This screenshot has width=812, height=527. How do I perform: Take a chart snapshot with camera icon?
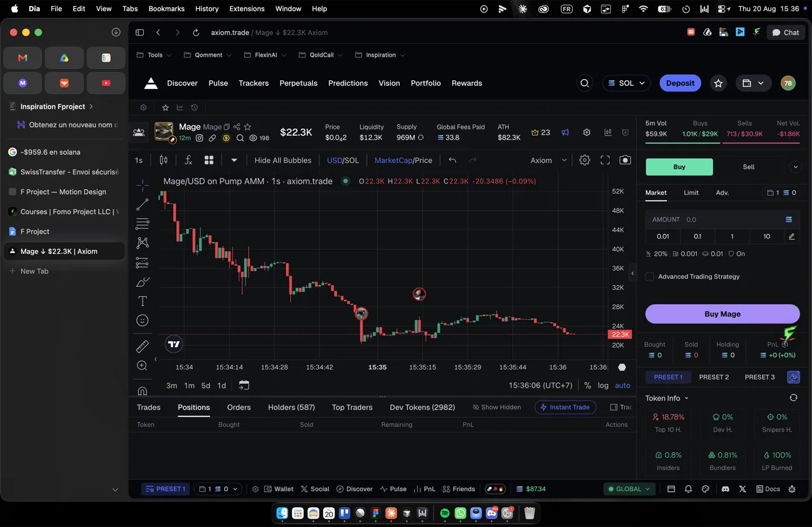tap(625, 160)
